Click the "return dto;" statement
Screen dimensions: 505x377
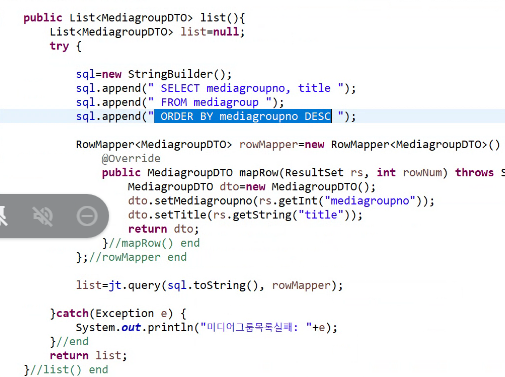pyautogui.click(x=164, y=229)
